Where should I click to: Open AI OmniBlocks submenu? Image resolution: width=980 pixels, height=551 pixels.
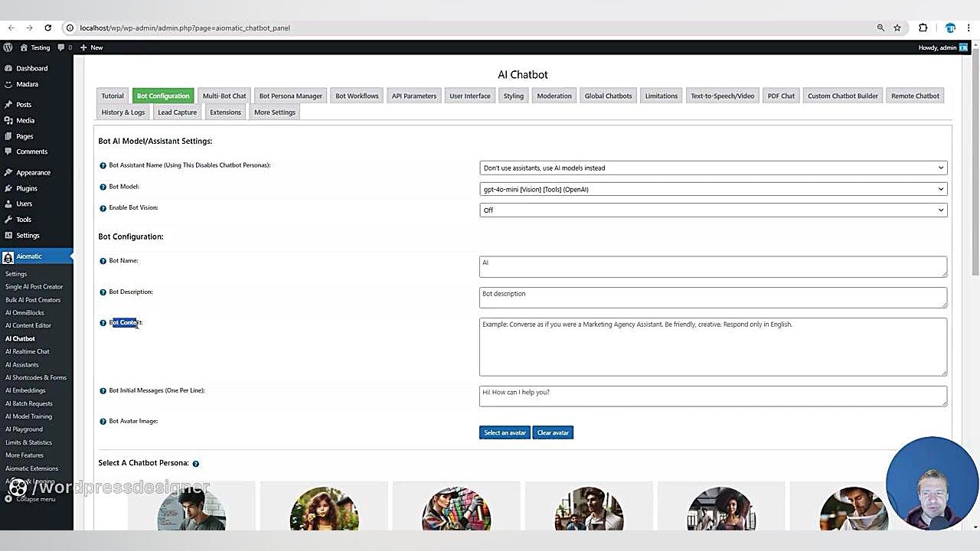(24, 312)
